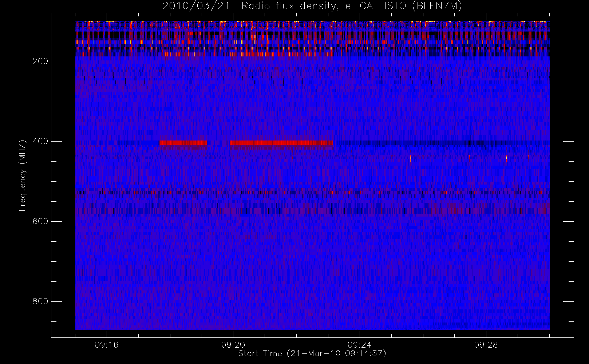Click the longer red burst band after 09:20
The image size is (589, 364).
point(281,143)
